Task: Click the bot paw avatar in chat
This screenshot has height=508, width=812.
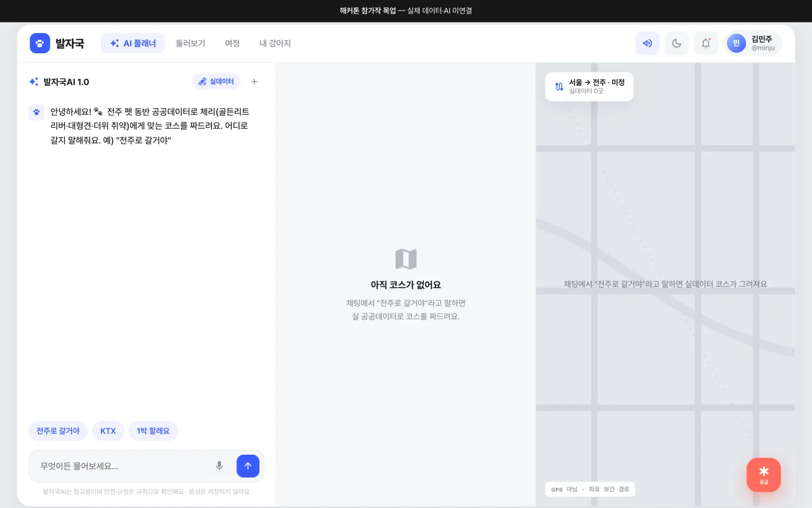Action: [x=37, y=112]
